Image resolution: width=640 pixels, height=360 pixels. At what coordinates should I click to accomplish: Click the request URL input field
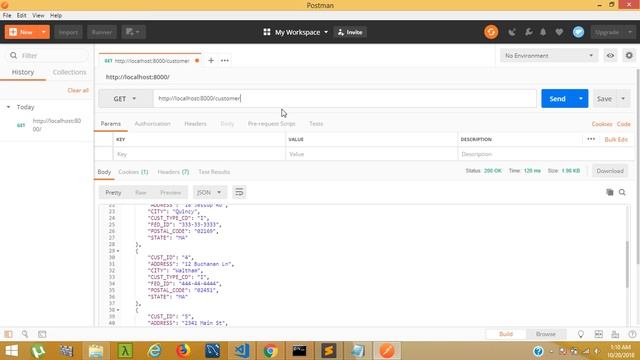[x=345, y=98]
